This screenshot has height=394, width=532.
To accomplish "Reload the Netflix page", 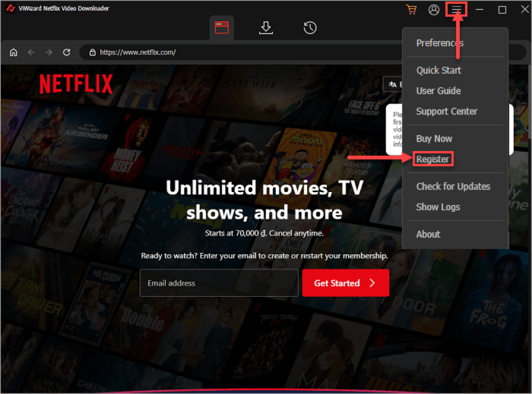I will pyautogui.click(x=66, y=52).
